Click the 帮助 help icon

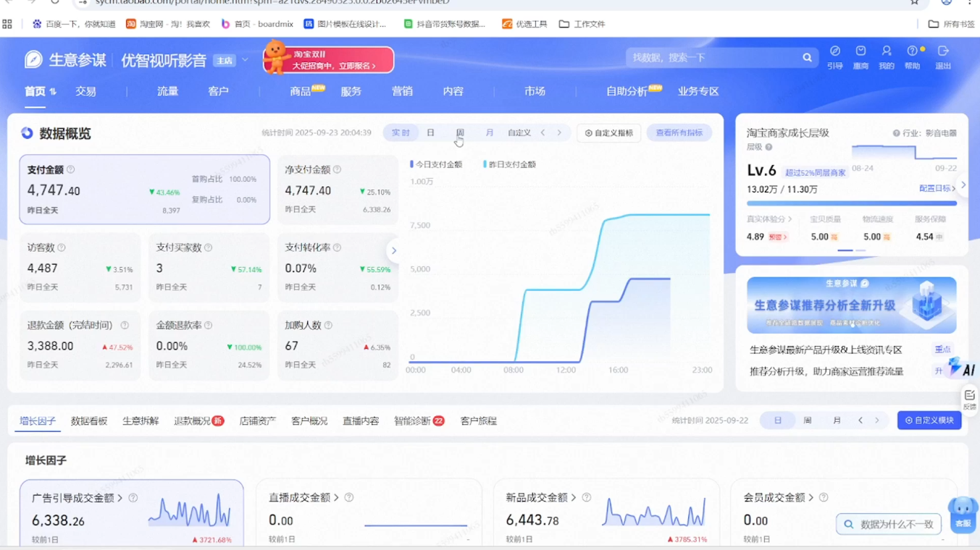point(912,51)
